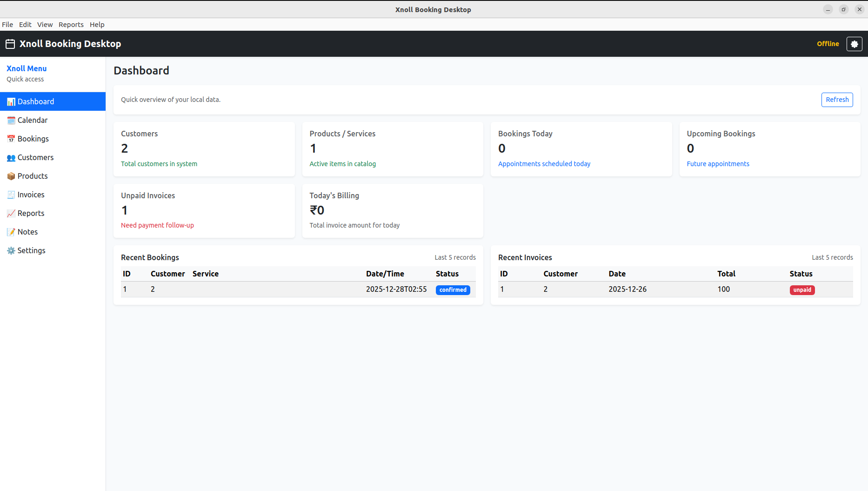The image size is (868, 491).
Task: Open the Help menu
Action: (x=97, y=25)
